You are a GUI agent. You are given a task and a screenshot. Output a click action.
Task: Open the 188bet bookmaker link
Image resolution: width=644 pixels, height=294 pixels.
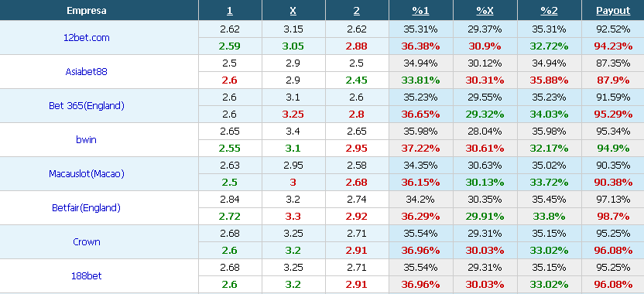pyautogui.click(x=86, y=276)
